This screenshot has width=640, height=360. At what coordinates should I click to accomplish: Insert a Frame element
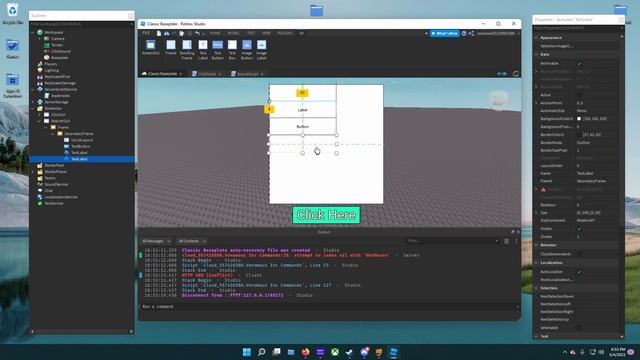[x=171, y=48]
